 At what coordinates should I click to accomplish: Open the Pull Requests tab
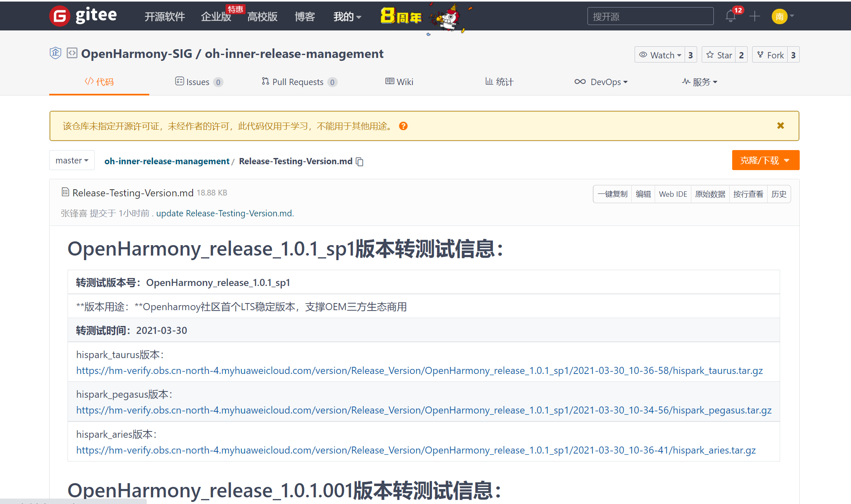click(x=298, y=82)
